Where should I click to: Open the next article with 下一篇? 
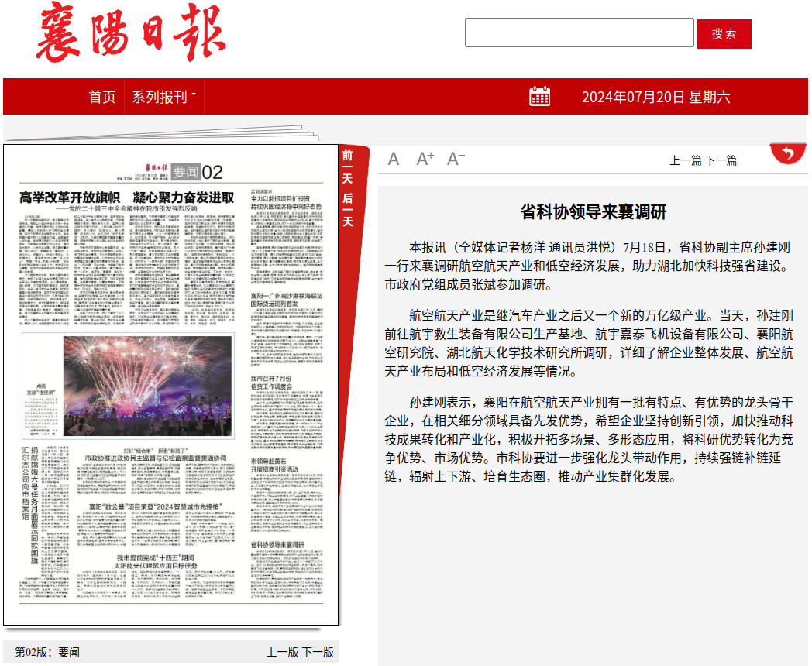[721, 160]
